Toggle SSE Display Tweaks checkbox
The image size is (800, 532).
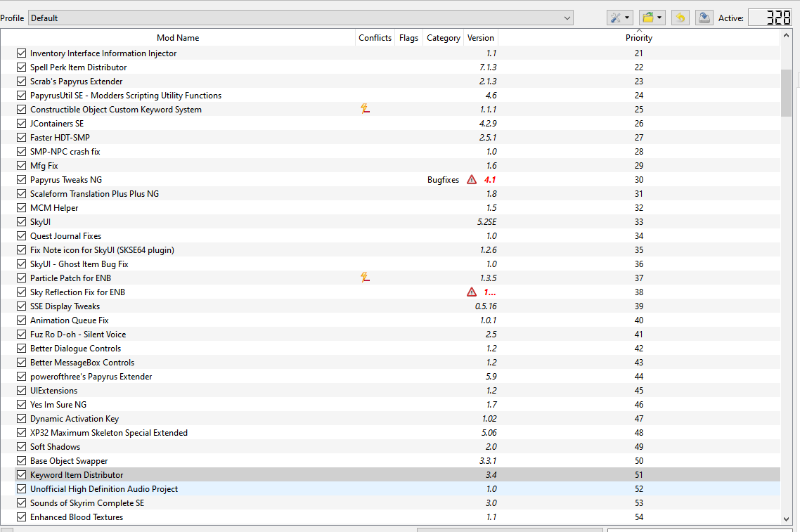coord(21,306)
